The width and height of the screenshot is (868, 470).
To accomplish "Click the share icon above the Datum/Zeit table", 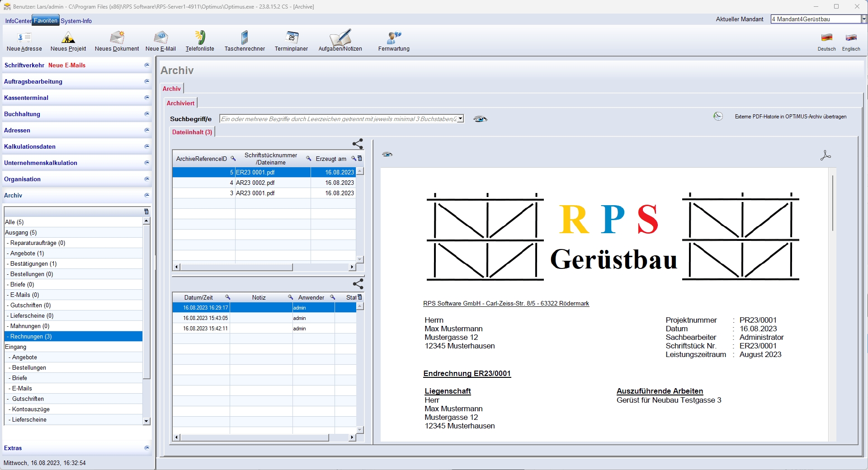I will (358, 284).
